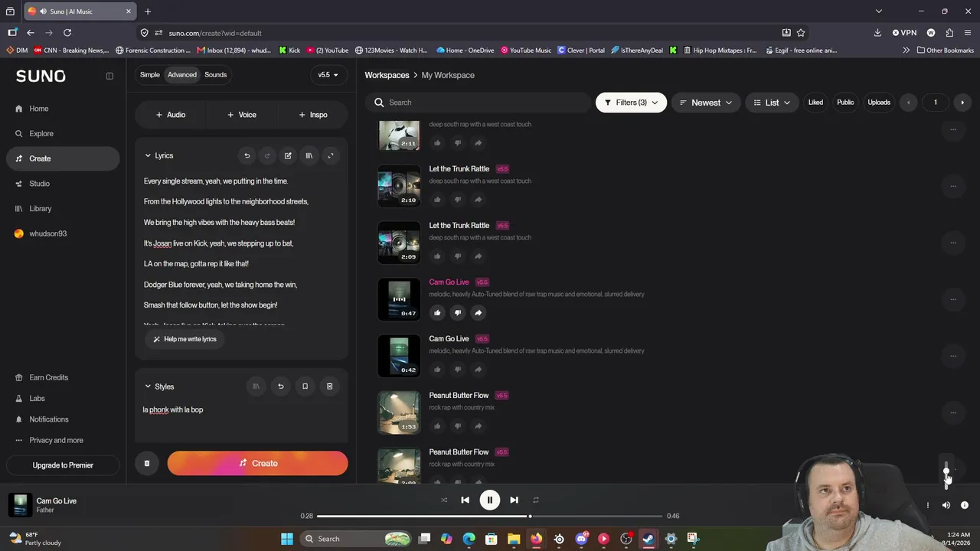Click the styles text field
980x551 pixels.
241,421
